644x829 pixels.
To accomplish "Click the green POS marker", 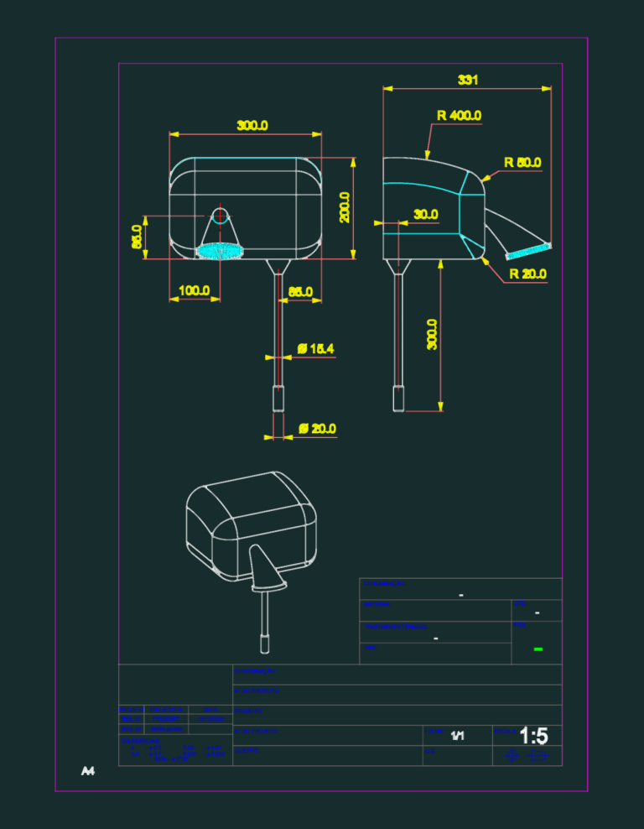I will pyautogui.click(x=538, y=649).
